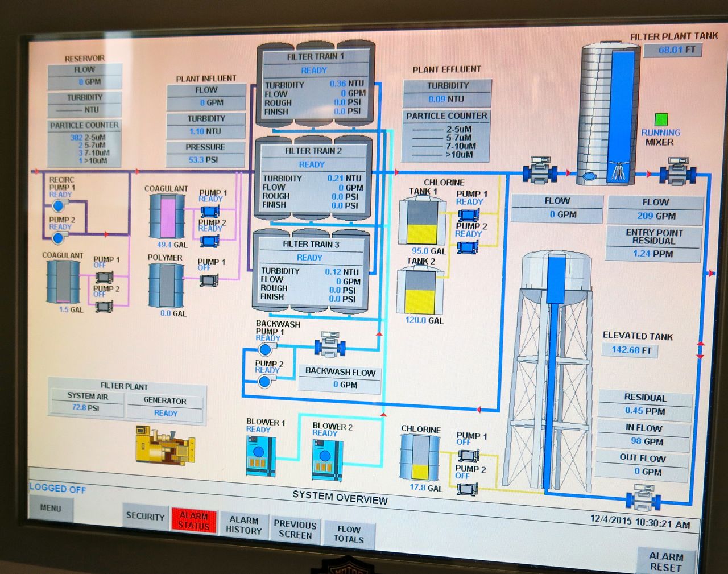Switch to the SECURITY screen
This screenshot has width=728, height=574.
tap(146, 517)
